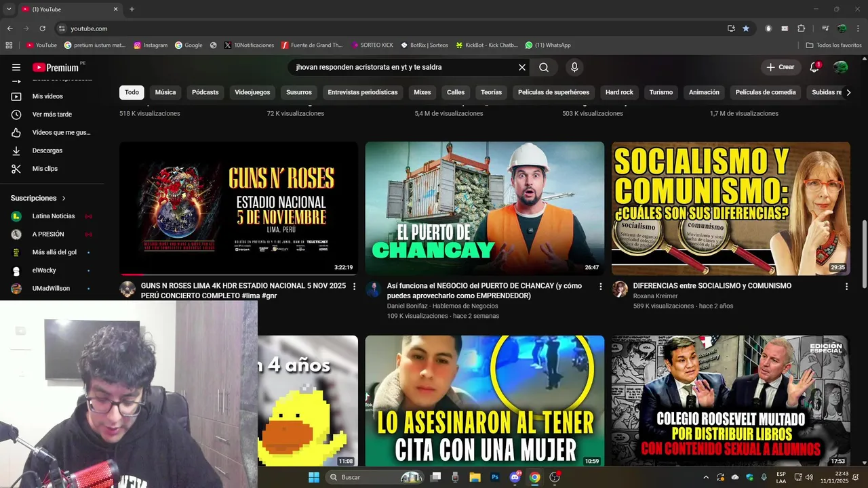
Task: Click Daniel Bonifaz channel avatar
Action: pyautogui.click(x=374, y=289)
